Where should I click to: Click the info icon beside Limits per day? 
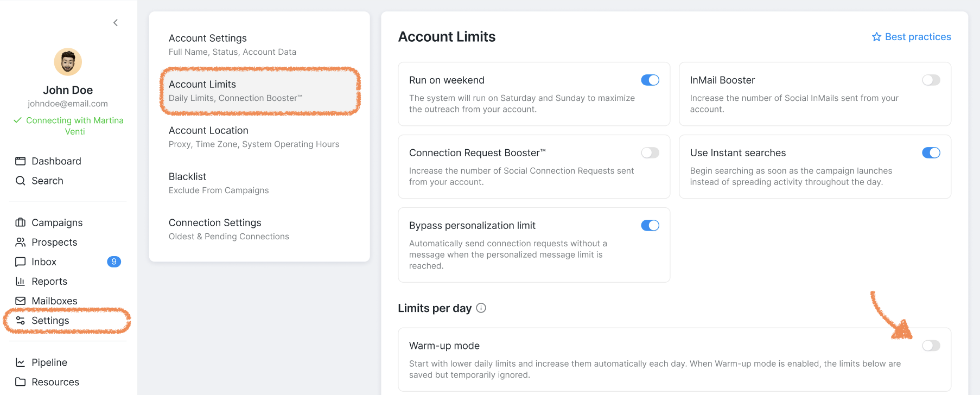(x=481, y=308)
